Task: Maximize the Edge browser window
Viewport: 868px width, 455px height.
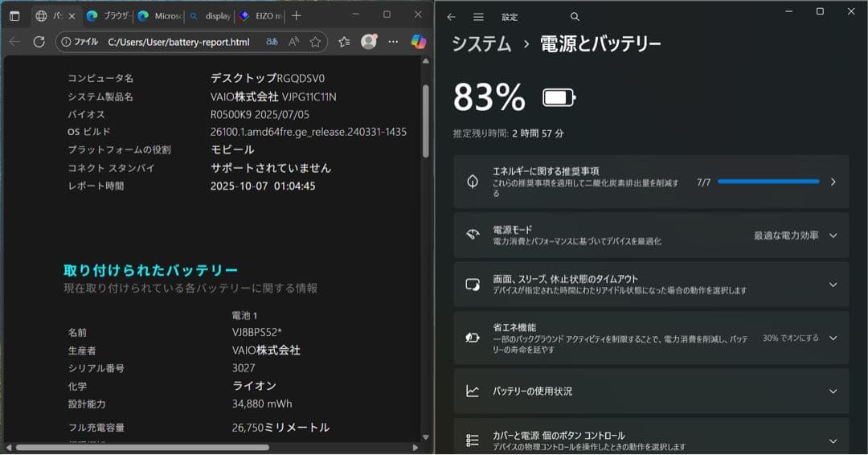Action: [387, 14]
